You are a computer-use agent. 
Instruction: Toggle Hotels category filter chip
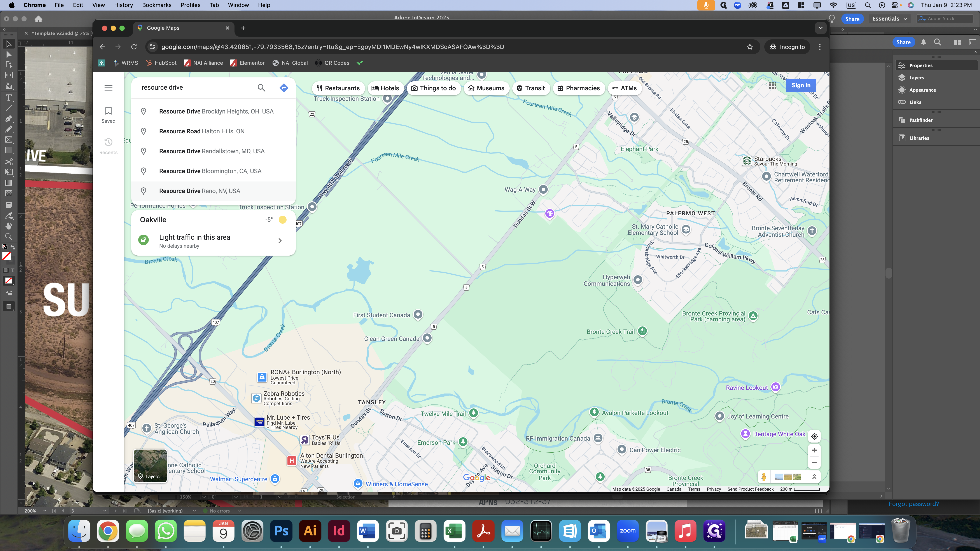click(x=385, y=88)
